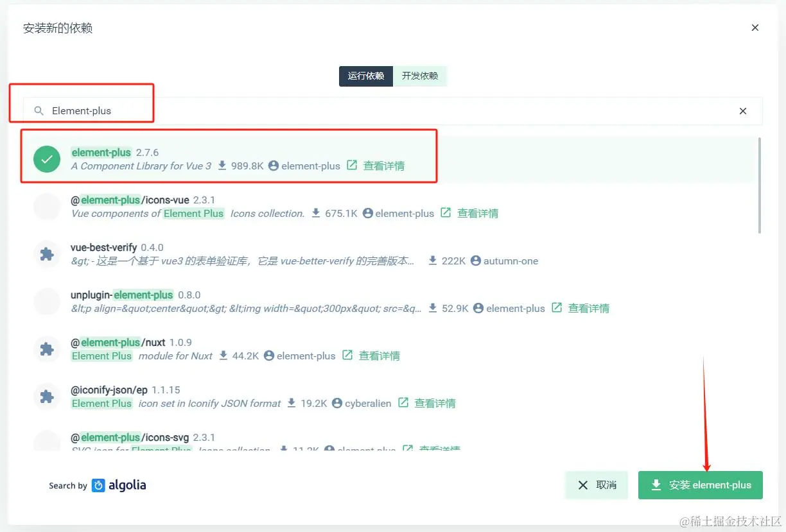Screen dimensions: 786x532
Task: Open 查看详情 link for element-plus 2.7.6
Action: click(384, 166)
